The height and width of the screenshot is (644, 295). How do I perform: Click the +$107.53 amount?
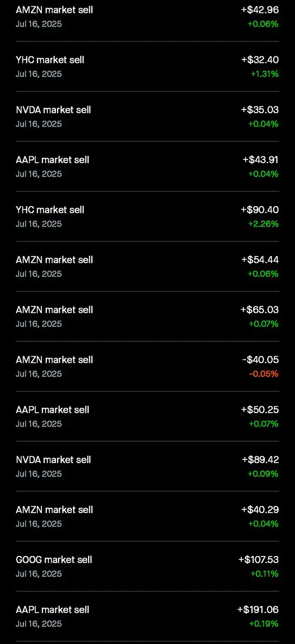pos(258,560)
